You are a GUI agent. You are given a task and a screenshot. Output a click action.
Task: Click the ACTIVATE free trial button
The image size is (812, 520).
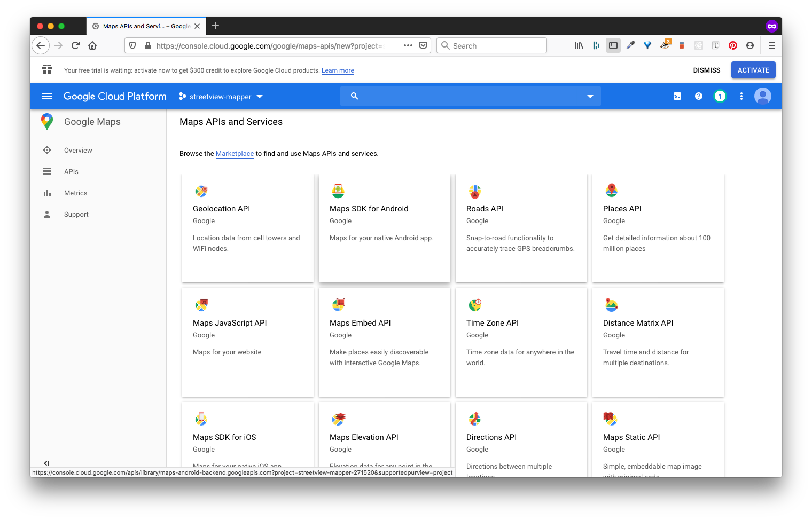[753, 70]
